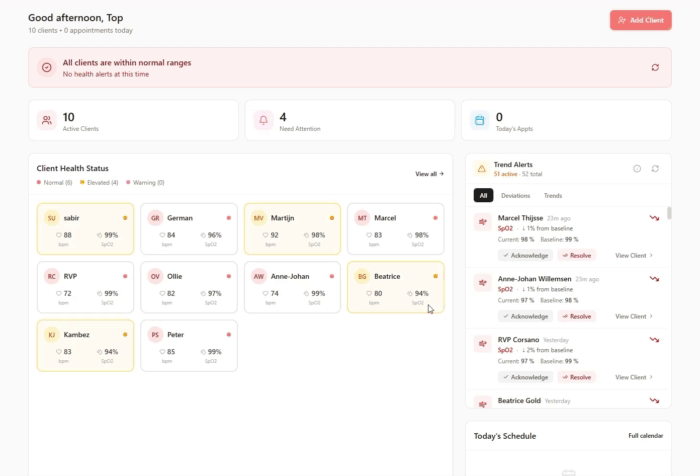Click the pulse icon beside Marcel Thijsse alert
Screen dimensions: 700x476
[x=483, y=222]
